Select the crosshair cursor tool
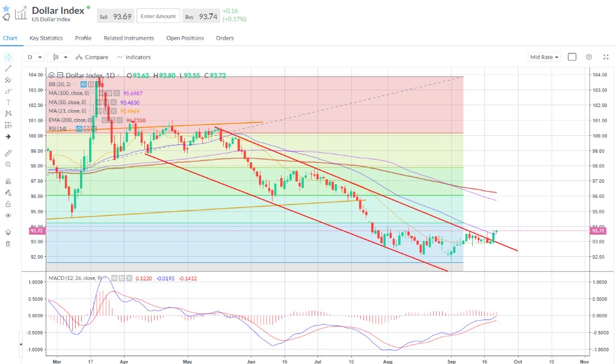 point(8,57)
